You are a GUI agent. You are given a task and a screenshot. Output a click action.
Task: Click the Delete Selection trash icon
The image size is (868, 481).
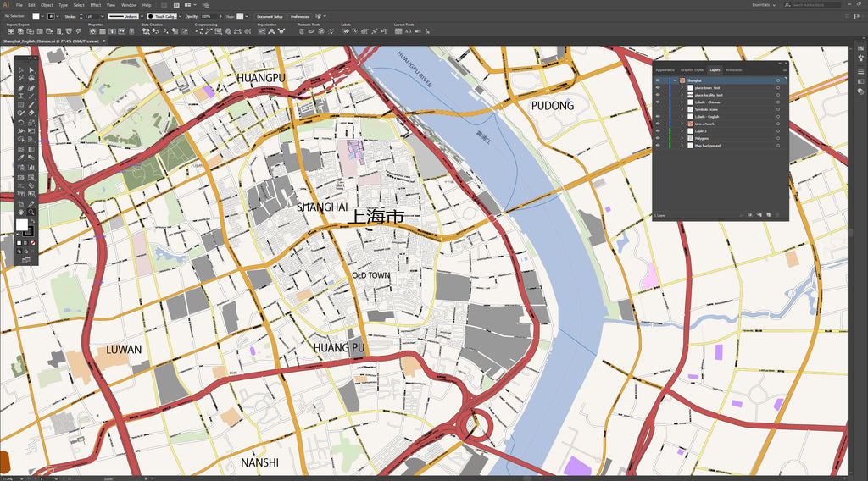click(x=779, y=216)
